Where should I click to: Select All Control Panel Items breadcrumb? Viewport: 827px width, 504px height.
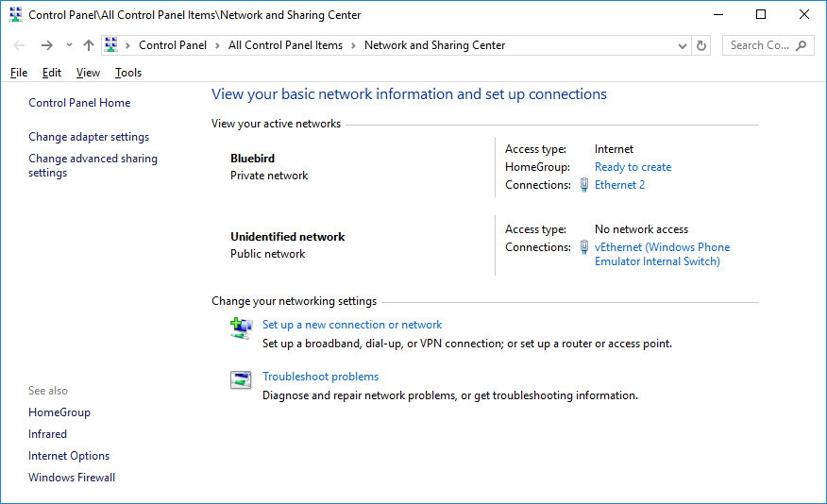(x=285, y=45)
